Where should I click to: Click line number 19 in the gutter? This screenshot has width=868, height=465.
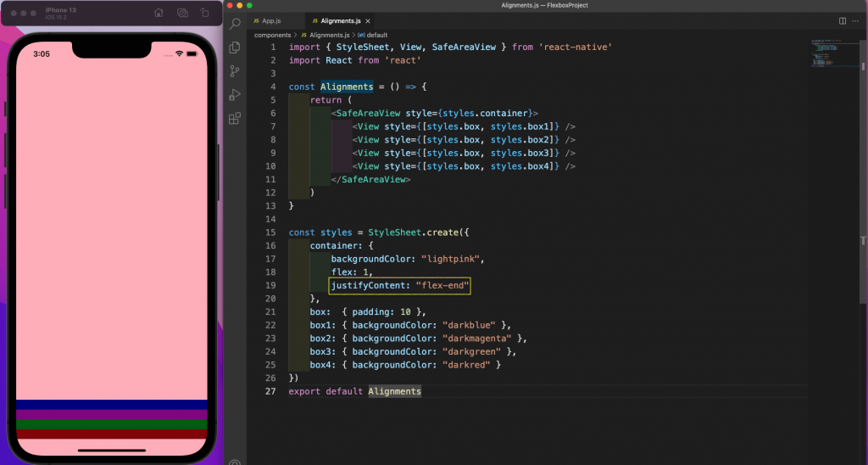tap(270, 285)
